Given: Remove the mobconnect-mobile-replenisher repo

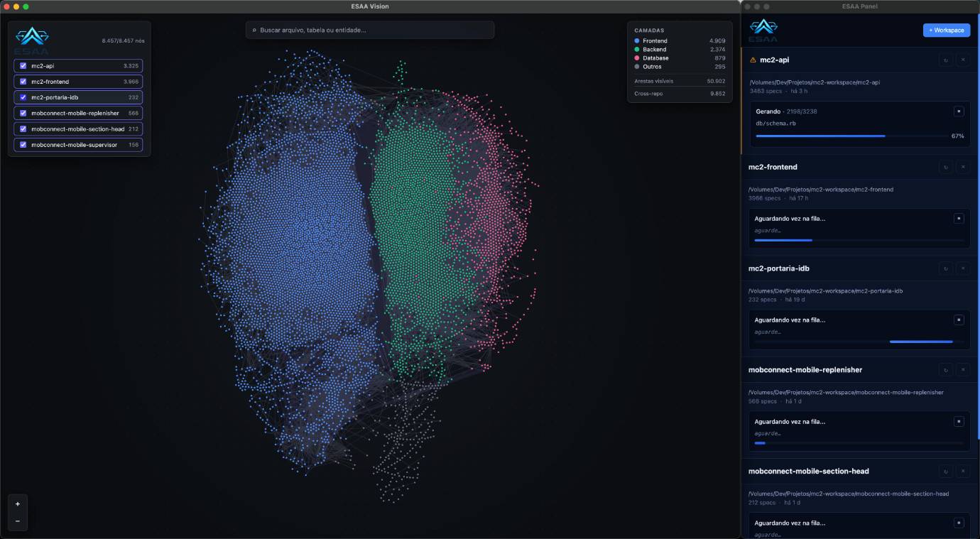Looking at the screenshot, I should (x=963, y=370).
